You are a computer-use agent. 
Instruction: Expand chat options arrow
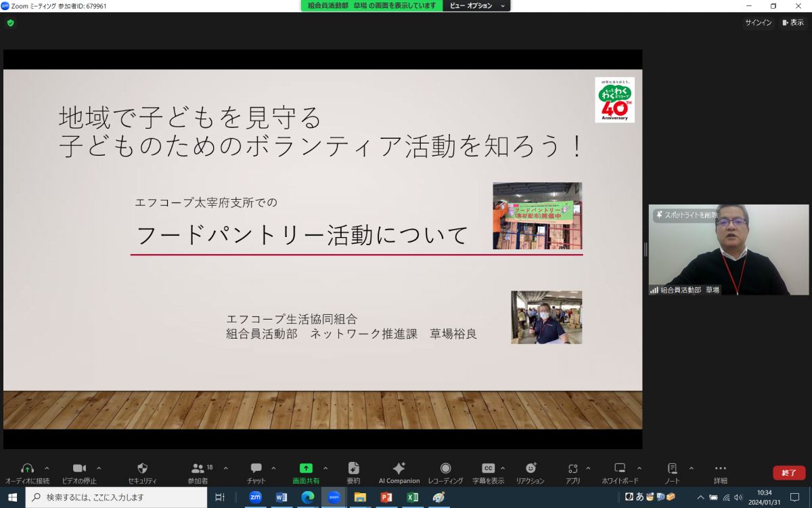[x=273, y=467]
